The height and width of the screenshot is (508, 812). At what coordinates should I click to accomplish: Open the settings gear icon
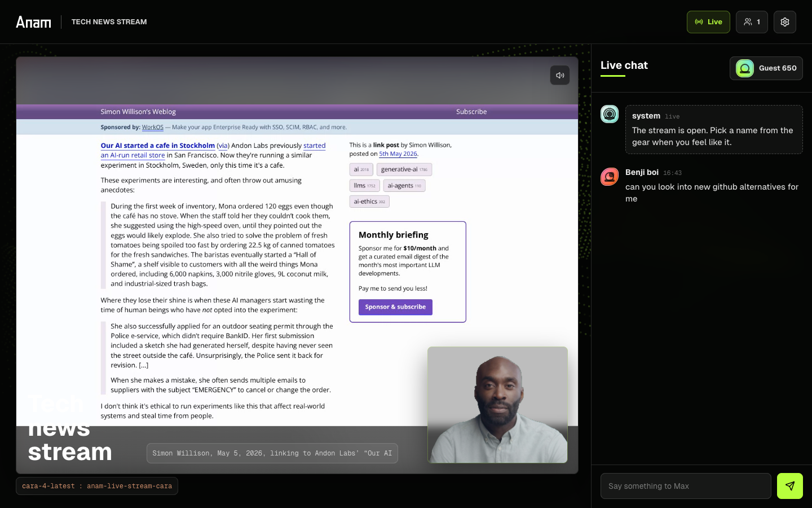[784, 22]
